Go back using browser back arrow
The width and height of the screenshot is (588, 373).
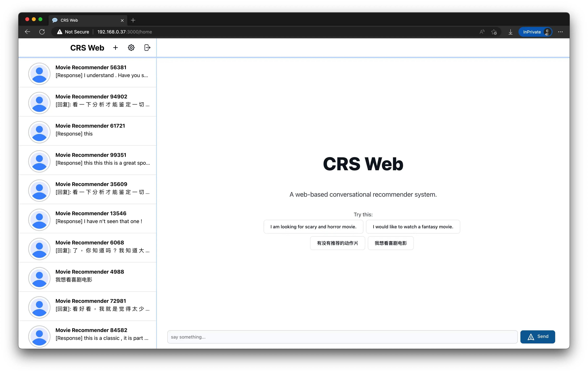click(27, 32)
